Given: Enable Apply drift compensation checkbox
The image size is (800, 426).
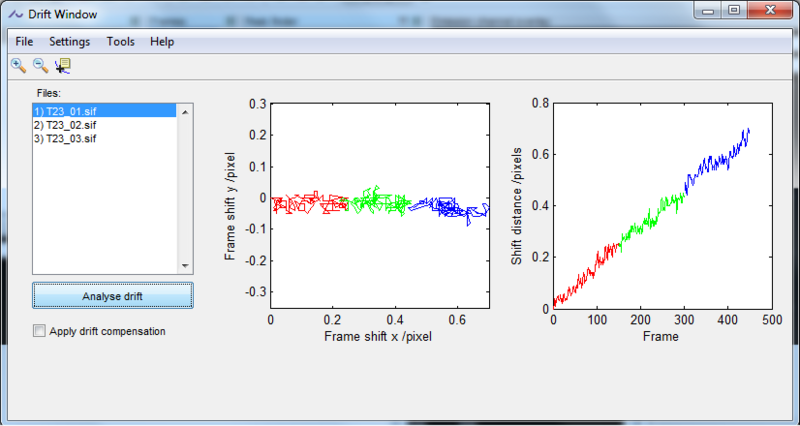Looking at the screenshot, I should click(x=40, y=331).
